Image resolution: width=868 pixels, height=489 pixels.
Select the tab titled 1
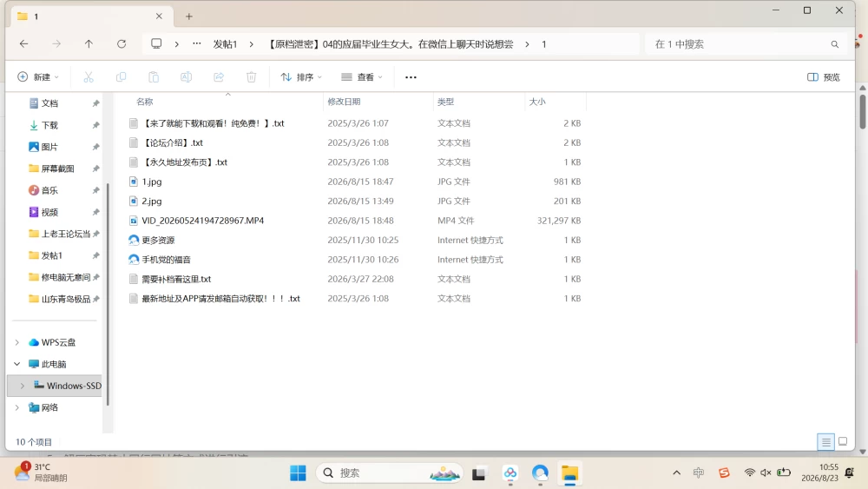[x=91, y=16]
